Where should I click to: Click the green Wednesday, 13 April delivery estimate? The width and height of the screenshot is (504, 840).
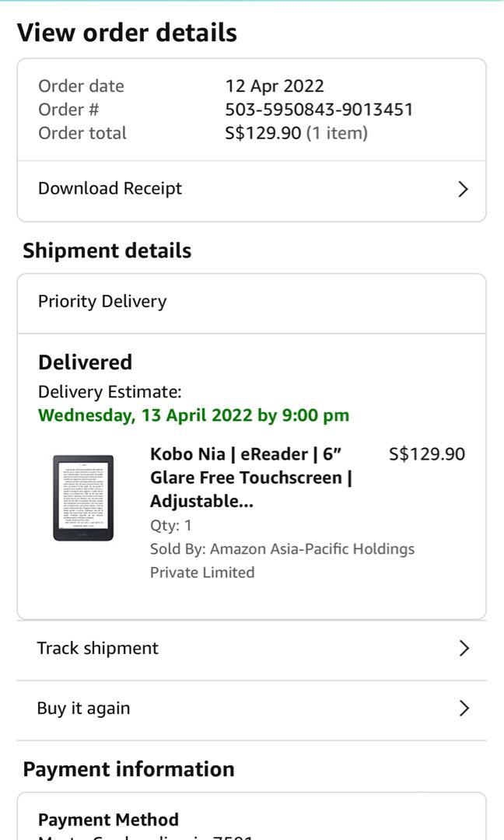[x=194, y=415]
